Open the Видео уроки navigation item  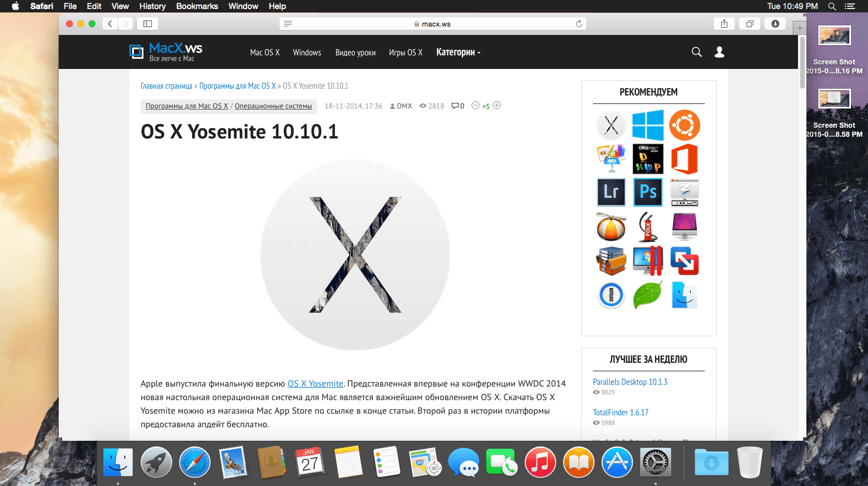(x=355, y=53)
